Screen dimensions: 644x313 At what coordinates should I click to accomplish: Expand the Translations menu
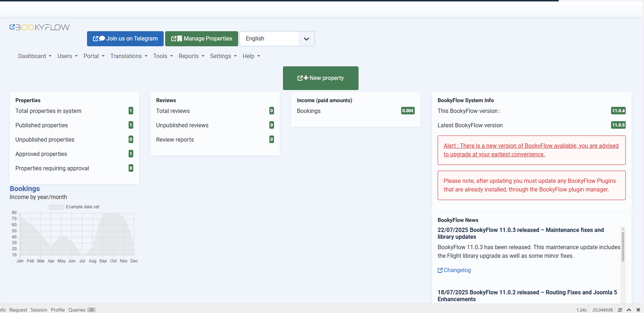tap(129, 56)
